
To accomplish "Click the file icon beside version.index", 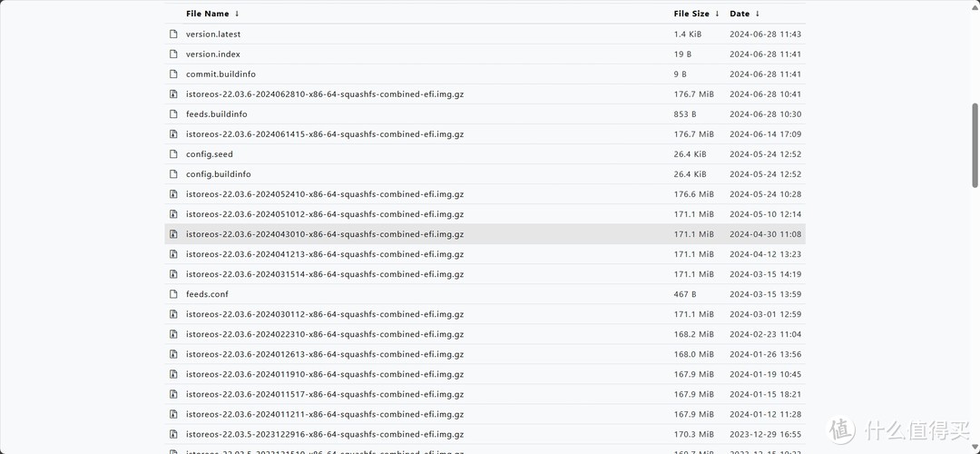I will tap(173, 54).
